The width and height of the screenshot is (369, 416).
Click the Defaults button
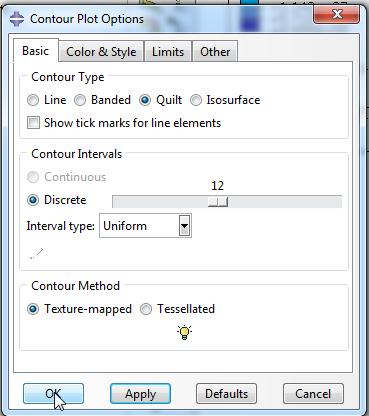coord(226,394)
